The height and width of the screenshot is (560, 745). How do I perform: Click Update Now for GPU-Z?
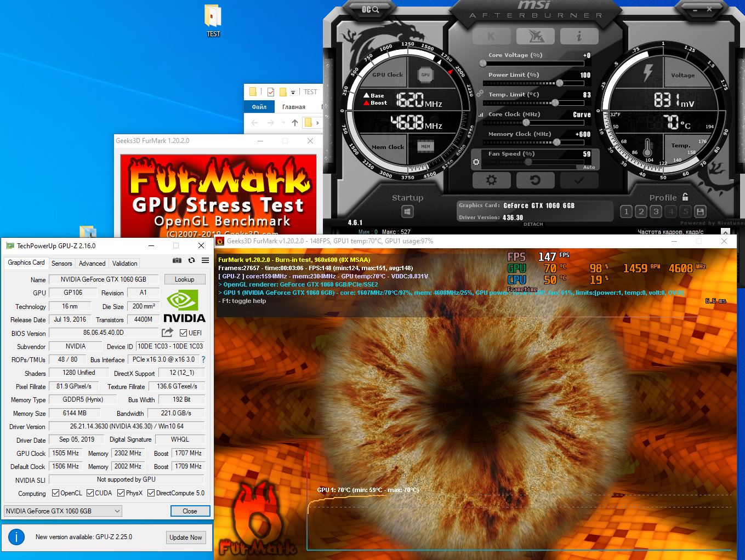point(186,538)
